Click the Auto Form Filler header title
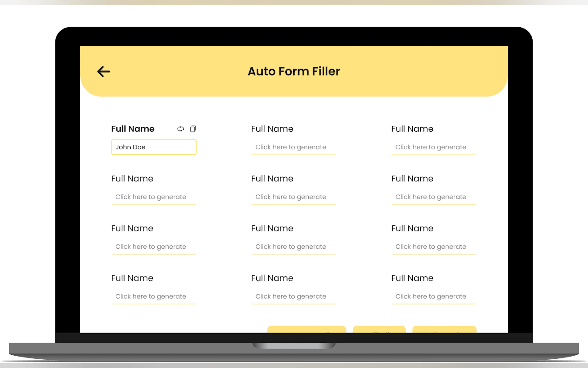Viewport: 588px width, 368px height. click(294, 71)
